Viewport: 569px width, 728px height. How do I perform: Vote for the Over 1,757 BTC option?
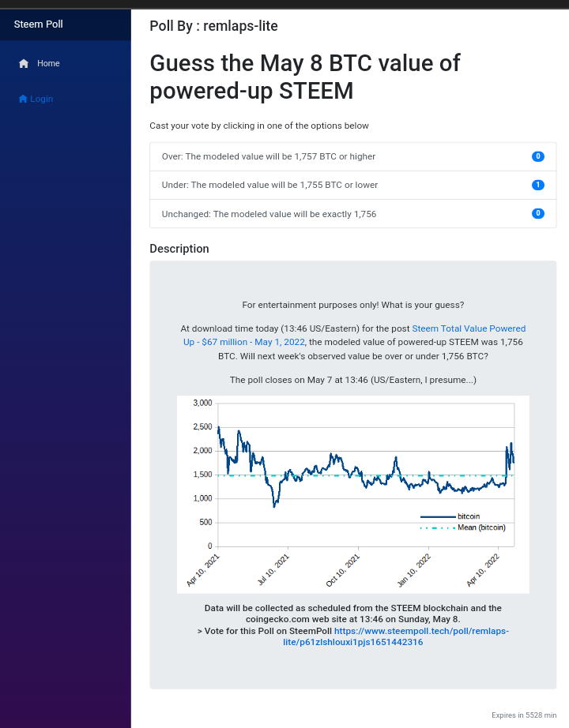coord(352,157)
